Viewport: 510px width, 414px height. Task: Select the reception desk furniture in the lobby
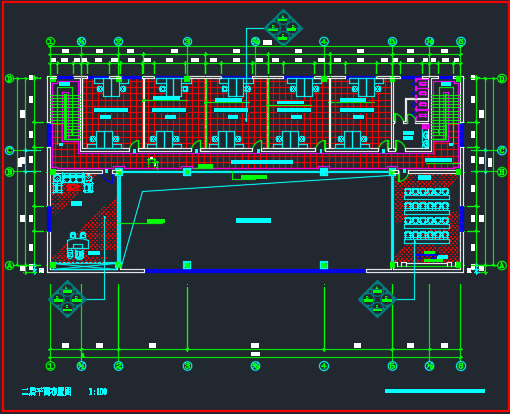coord(78,246)
